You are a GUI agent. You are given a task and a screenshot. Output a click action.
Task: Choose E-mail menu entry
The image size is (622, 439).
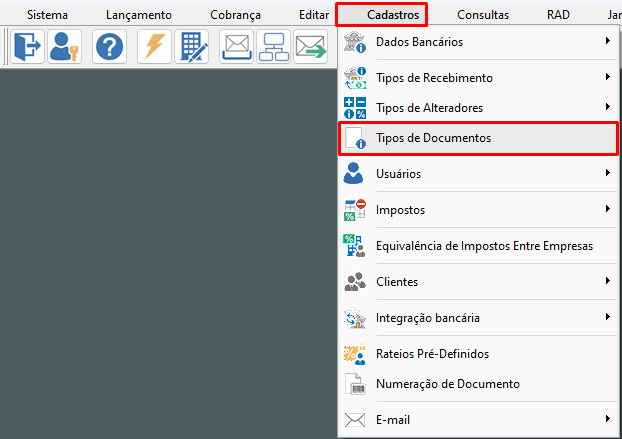(x=478, y=420)
